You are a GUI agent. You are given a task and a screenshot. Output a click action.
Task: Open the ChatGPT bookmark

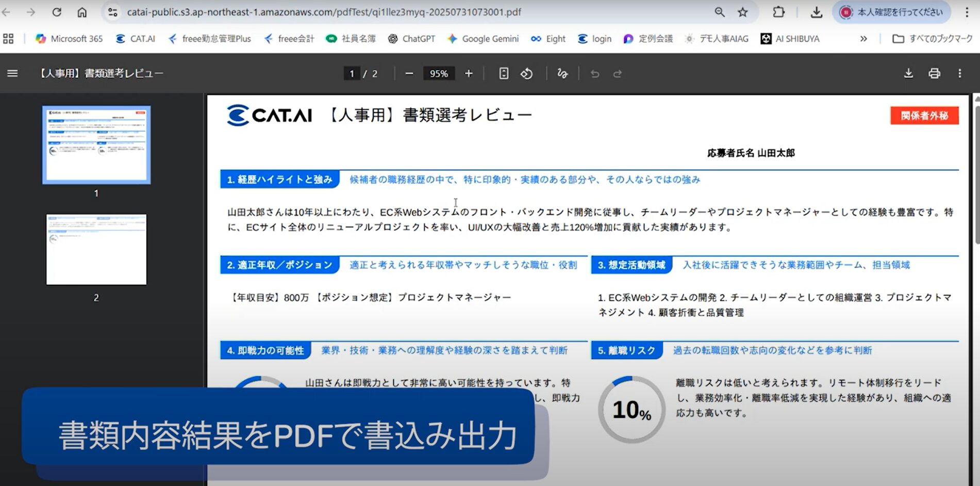411,39
